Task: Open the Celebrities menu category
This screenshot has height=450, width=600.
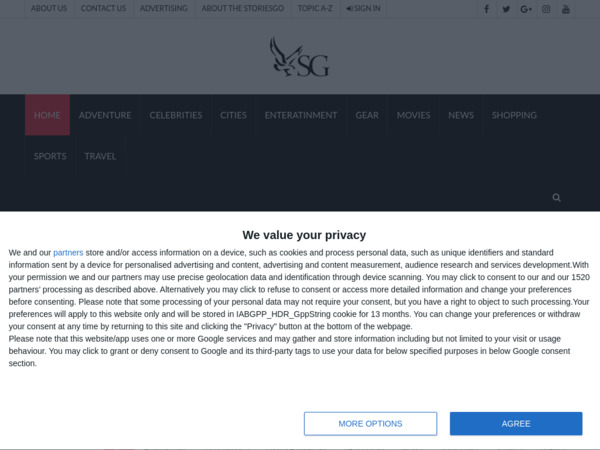Action: coord(176,115)
